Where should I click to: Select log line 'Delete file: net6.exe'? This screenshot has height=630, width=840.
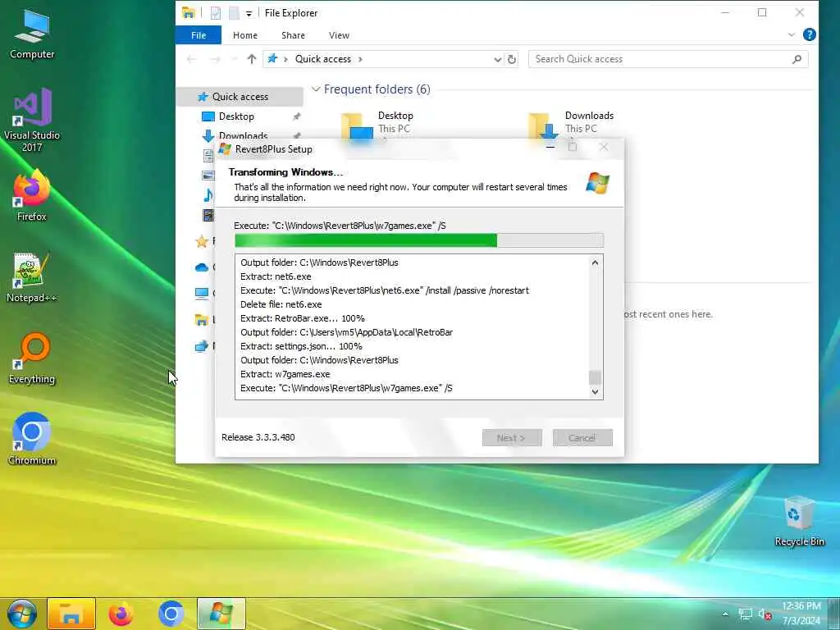click(281, 304)
